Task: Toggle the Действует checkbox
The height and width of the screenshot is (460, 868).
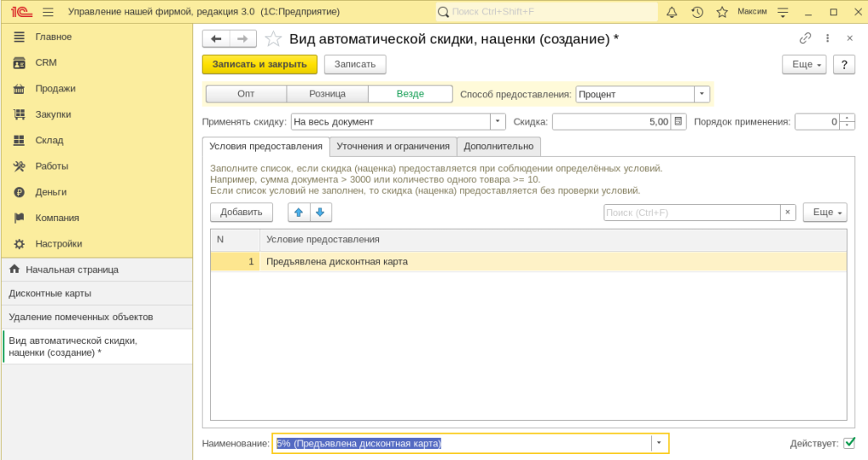Action: [849, 443]
